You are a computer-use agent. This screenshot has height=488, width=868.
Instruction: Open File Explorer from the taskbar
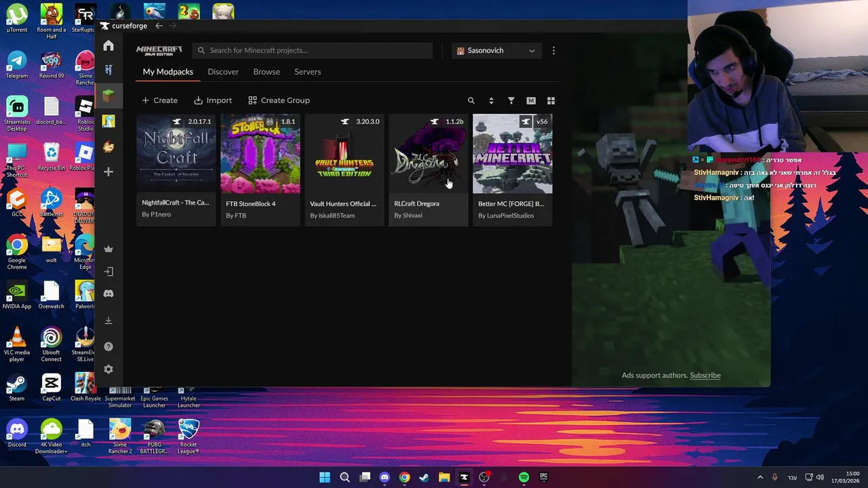[x=444, y=477]
